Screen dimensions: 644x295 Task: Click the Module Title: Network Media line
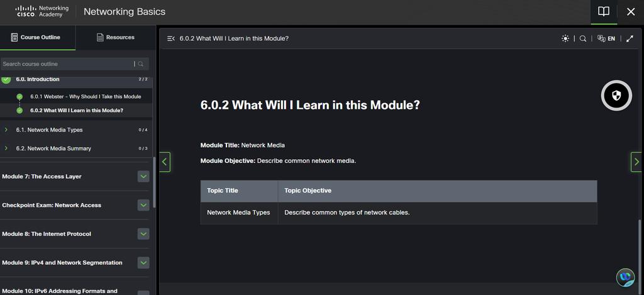click(242, 145)
